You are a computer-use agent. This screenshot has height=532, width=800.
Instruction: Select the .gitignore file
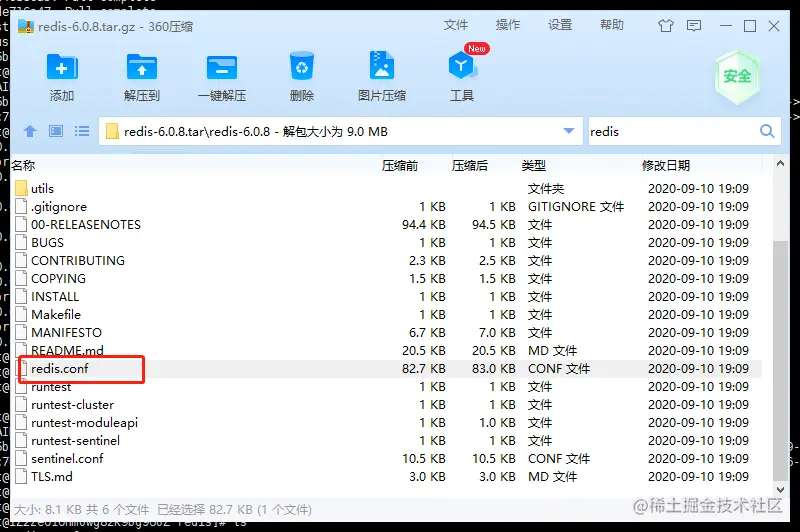pyautogui.click(x=59, y=207)
